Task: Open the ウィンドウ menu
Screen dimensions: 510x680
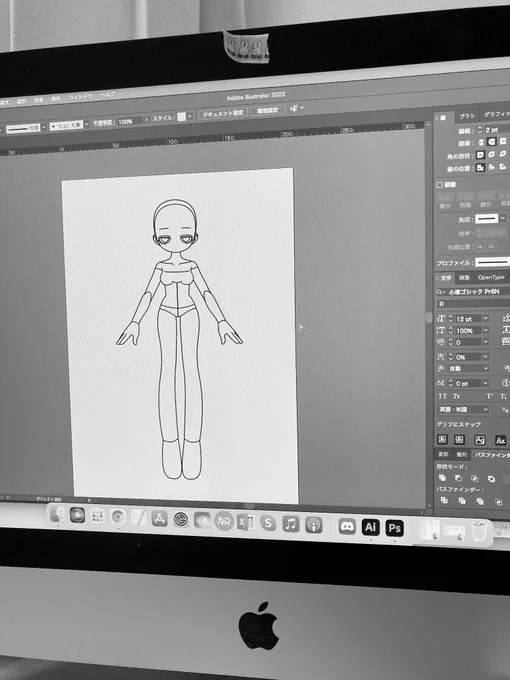Action: click(81, 97)
